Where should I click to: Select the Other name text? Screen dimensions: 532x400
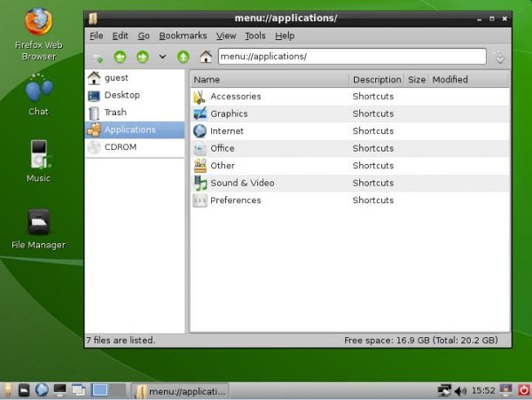(x=223, y=166)
